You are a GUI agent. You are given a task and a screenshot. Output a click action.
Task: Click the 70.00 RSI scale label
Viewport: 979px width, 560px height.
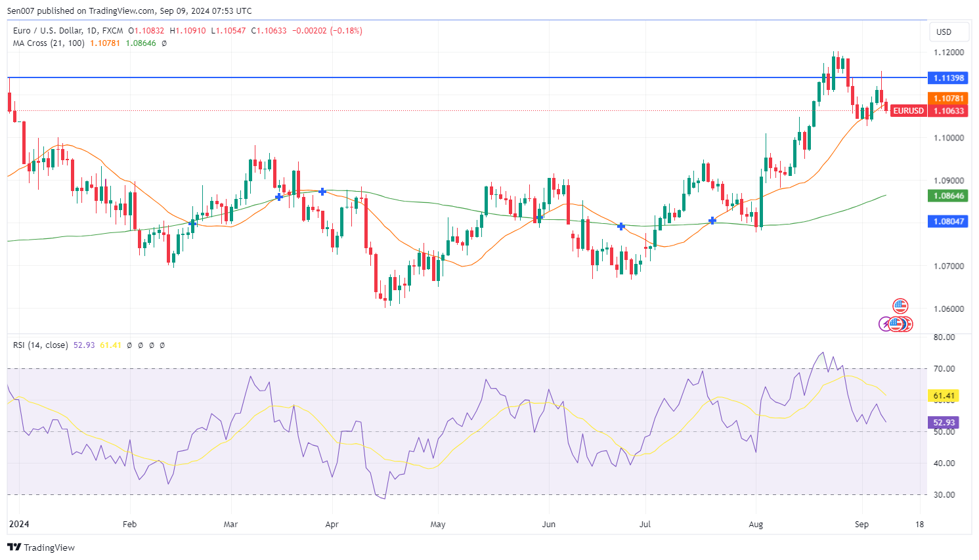[944, 369]
